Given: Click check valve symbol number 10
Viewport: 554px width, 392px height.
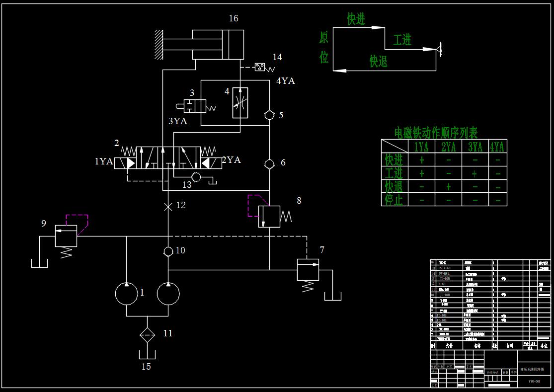Looking at the screenshot, I should click(x=168, y=251).
